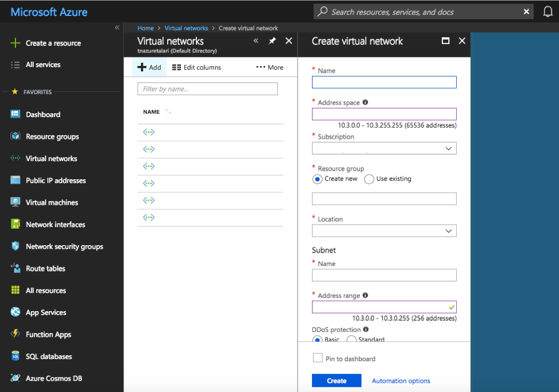The image size is (559, 392).
Task: Open the Location dropdown
Action: click(x=448, y=231)
